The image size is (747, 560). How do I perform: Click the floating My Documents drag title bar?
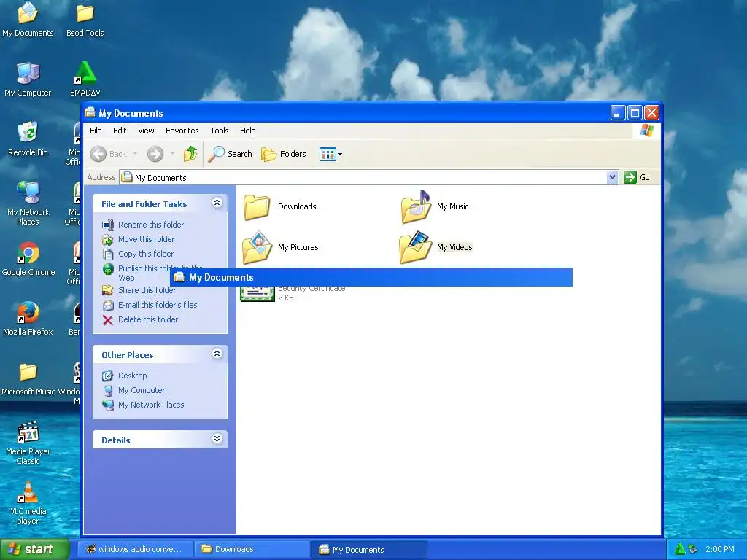371,278
